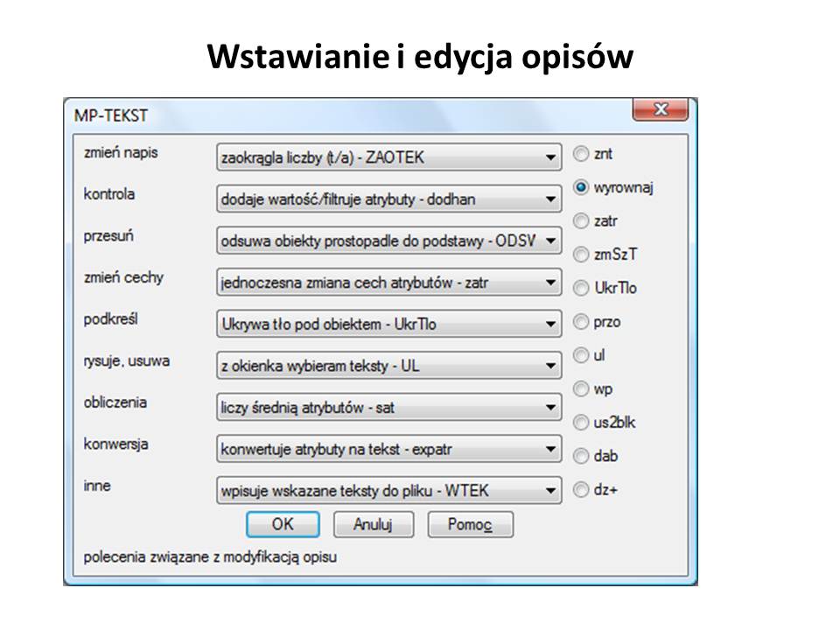Pick the wp radio option
Viewport: 840px width, 630px height.
point(581,388)
